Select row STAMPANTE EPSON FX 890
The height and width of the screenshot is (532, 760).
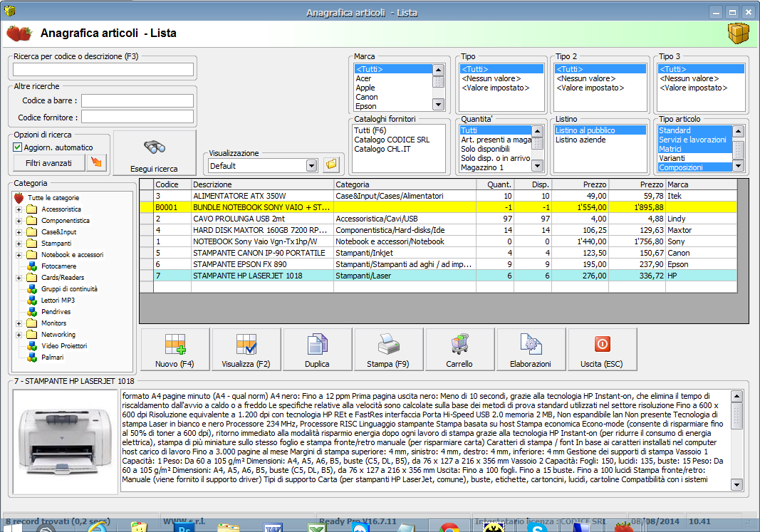point(438,264)
